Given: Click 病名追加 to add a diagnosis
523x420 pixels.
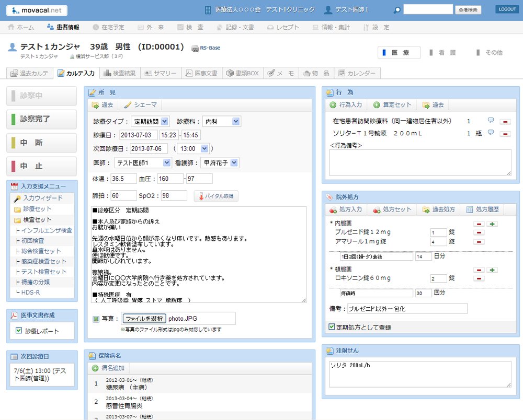Looking at the screenshot, I should tap(108, 368).
